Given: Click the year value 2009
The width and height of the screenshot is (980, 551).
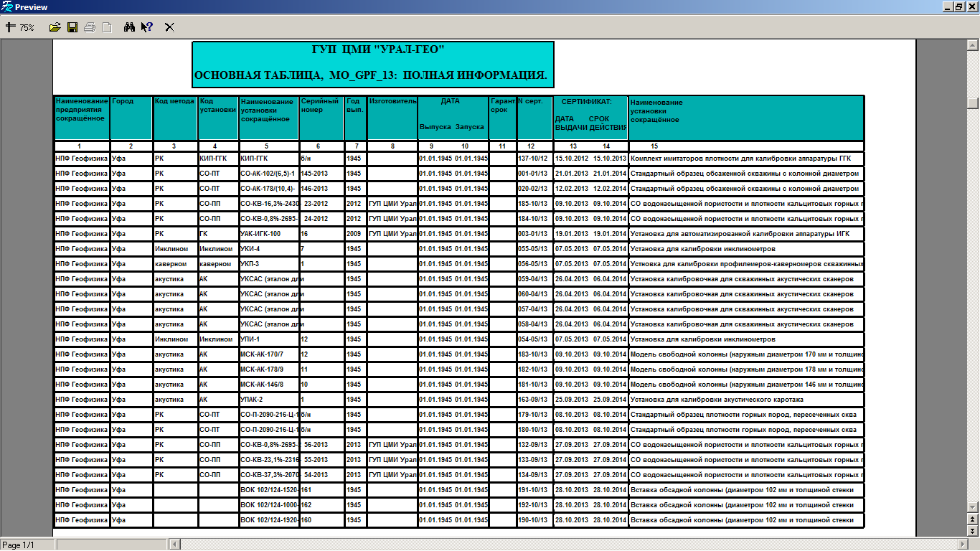Looking at the screenshot, I should [x=354, y=234].
